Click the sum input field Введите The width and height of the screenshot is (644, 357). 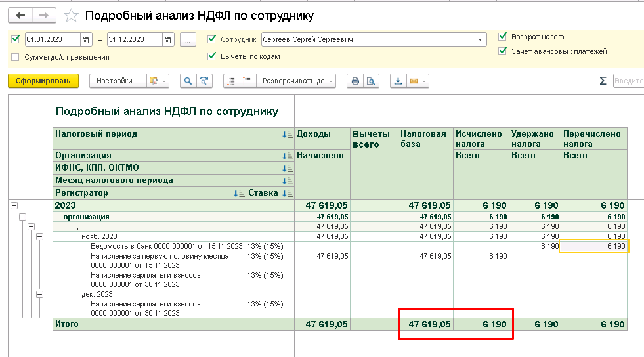click(628, 81)
